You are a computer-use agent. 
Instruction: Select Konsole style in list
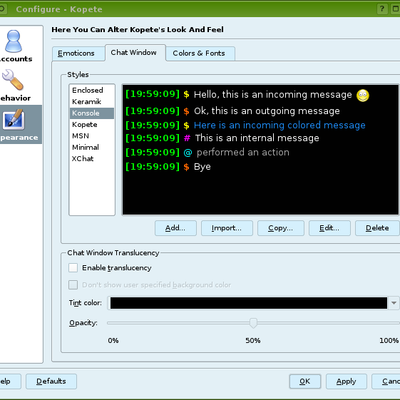click(92, 113)
